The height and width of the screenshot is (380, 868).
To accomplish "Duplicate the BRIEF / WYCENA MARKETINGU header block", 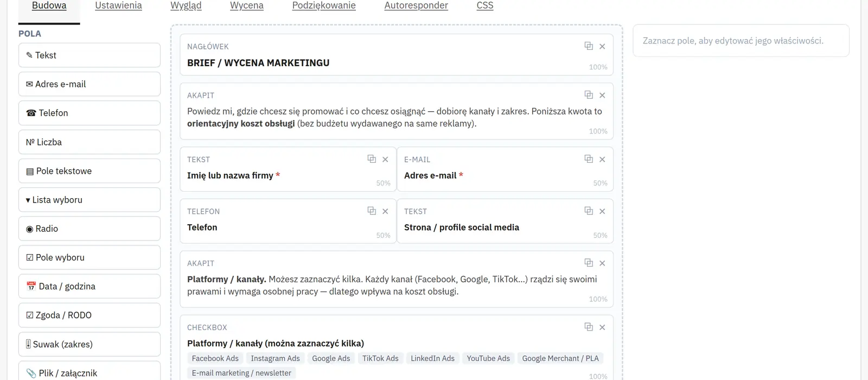I will coord(589,46).
